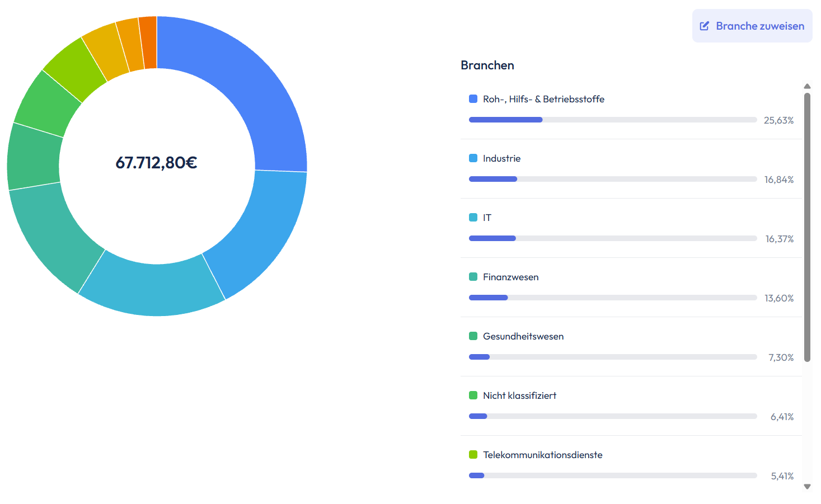Click the edit icon beside Branche zuweisen
This screenshot has width=821, height=504.
[705, 26]
